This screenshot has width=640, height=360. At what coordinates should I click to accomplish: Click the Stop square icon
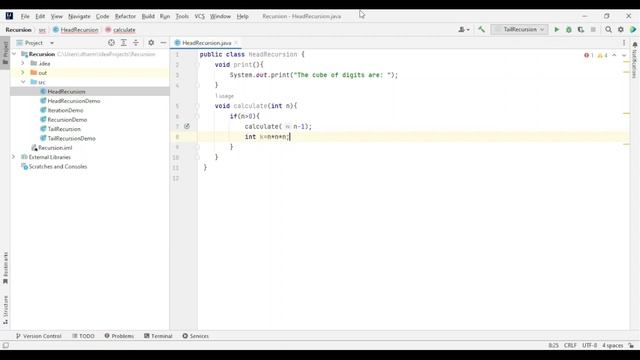[593, 29]
